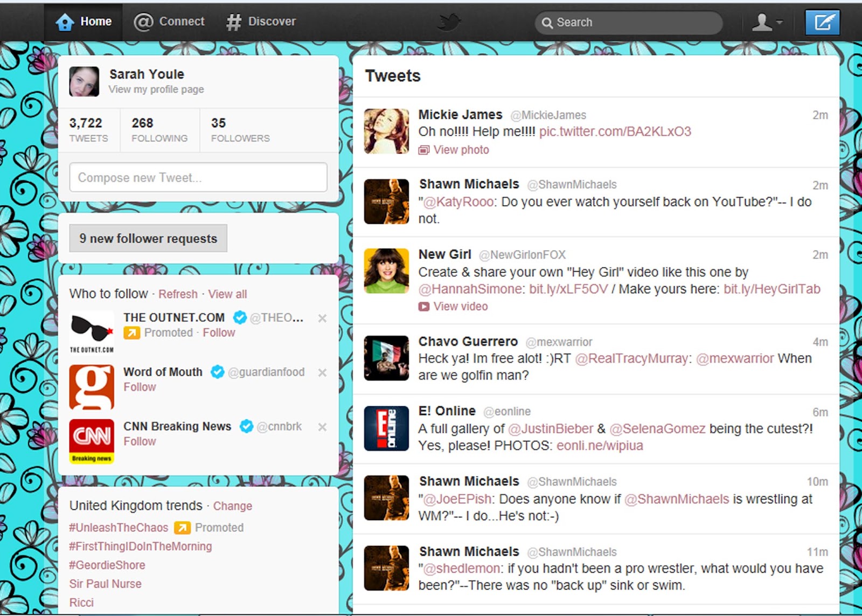Open Chavo Guerrero avatar
This screenshot has width=862, height=616.
[x=386, y=358]
